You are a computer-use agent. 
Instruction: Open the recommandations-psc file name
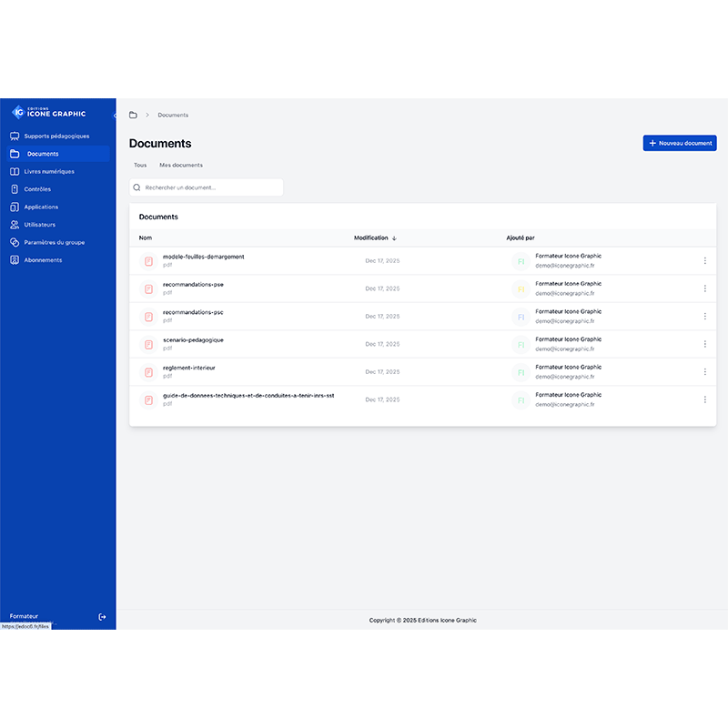[193, 312]
